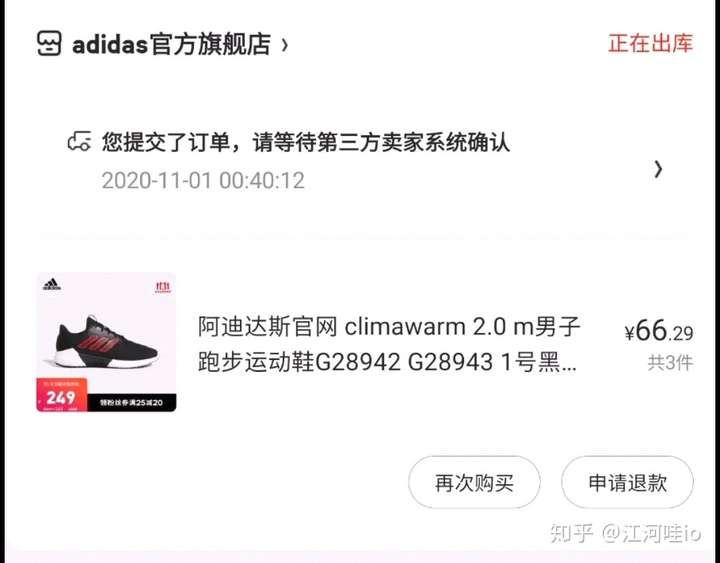Click the 11.11 badge in the product image
This screenshot has height=563, width=720.
point(163,287)
